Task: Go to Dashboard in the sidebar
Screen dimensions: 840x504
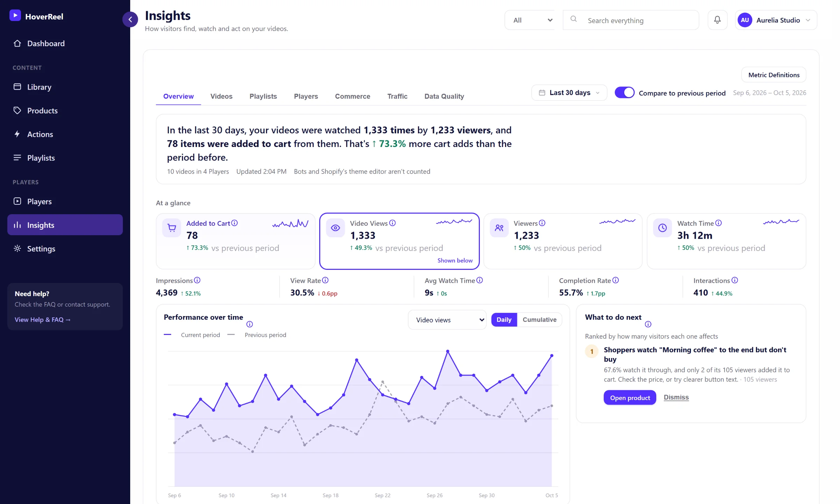Action: [x=65, y=43]
